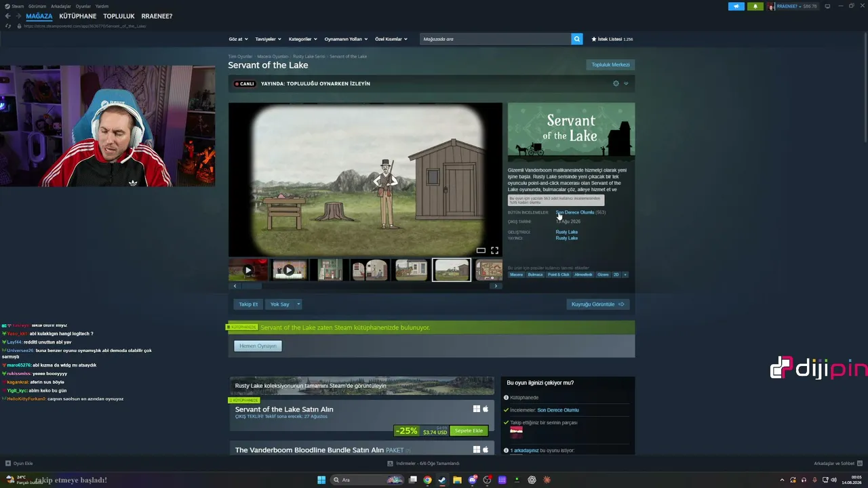Expand the Göz at store menu

(x=238, y=39)
